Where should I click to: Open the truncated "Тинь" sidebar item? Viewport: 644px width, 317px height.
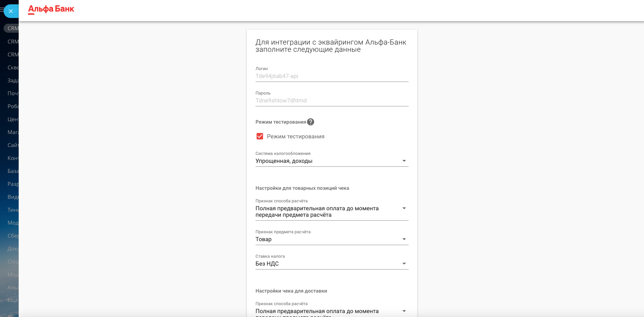tap(13, 210)
